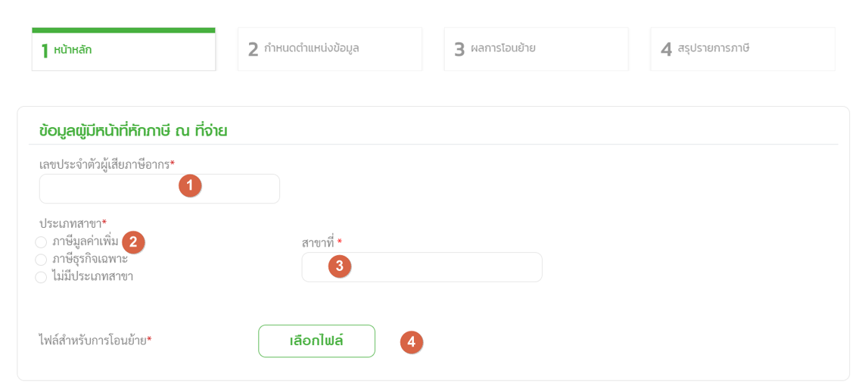
Task: Open step 4 สรุปรายการภาษี tab
Action: pyautogui.click(x=742, y=49)
